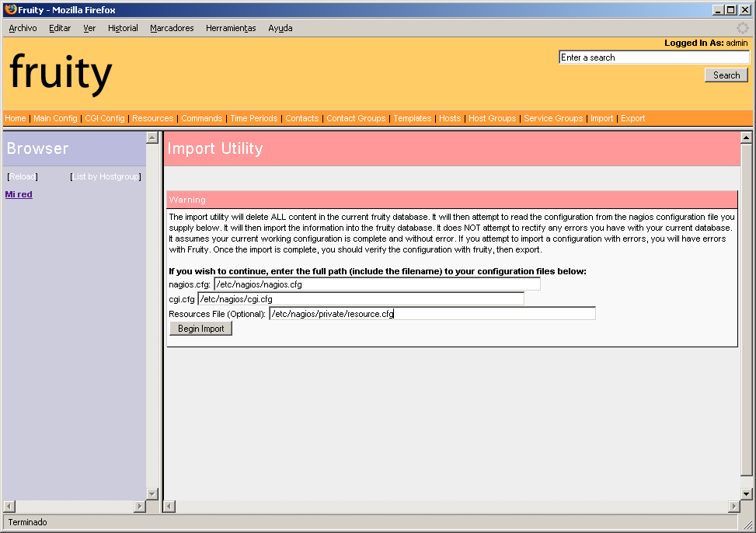This screenshot has height=533, width=756.
Task: Click main panel scroll down arrow
Action: point(747,494)
